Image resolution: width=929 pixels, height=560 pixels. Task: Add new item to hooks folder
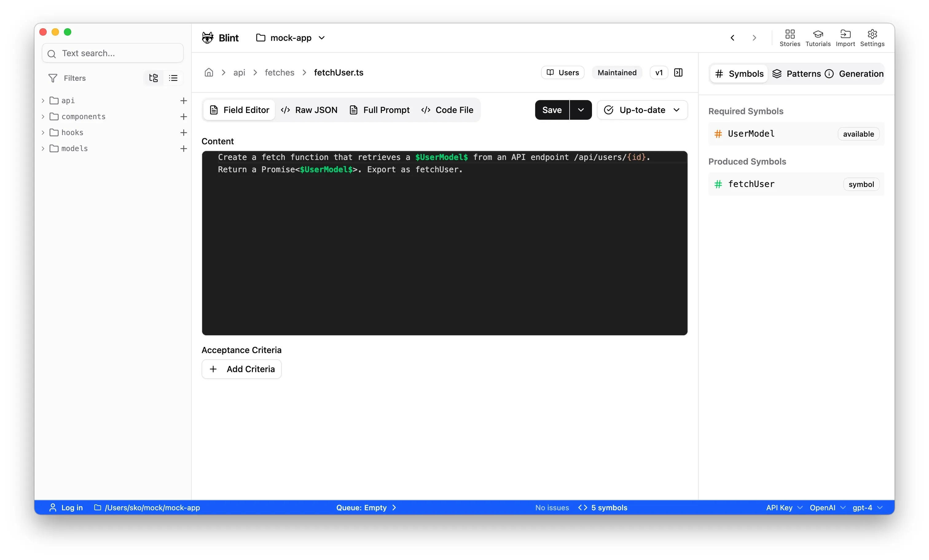tap(184, 133)
